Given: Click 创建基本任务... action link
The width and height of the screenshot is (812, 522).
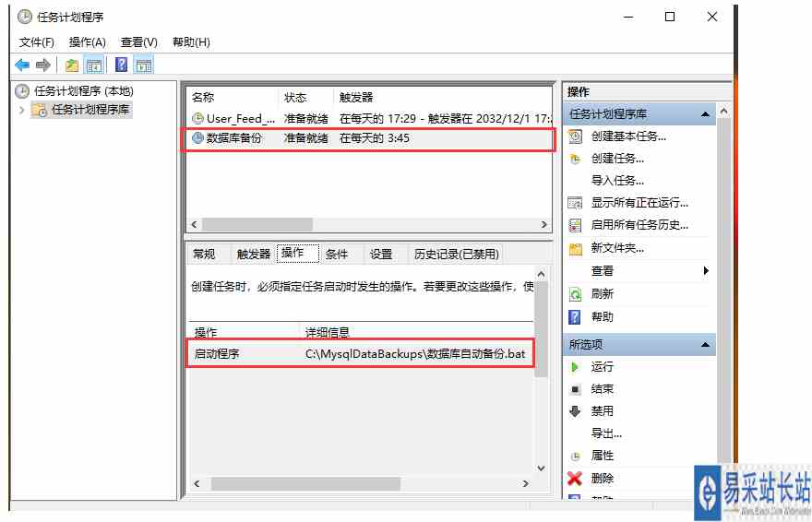Looking at the screenshot, I should point(628,136).
